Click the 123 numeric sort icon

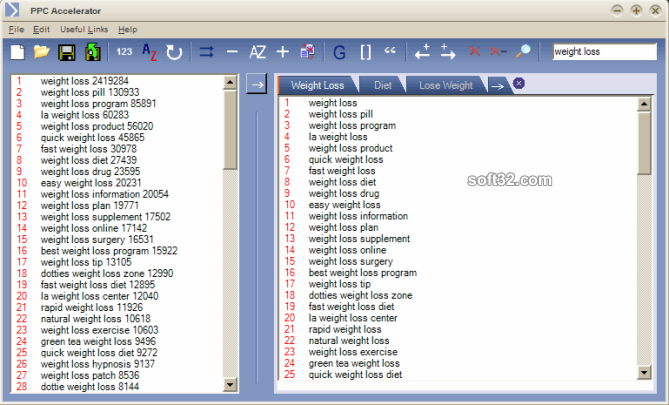(x=124, y=52)
